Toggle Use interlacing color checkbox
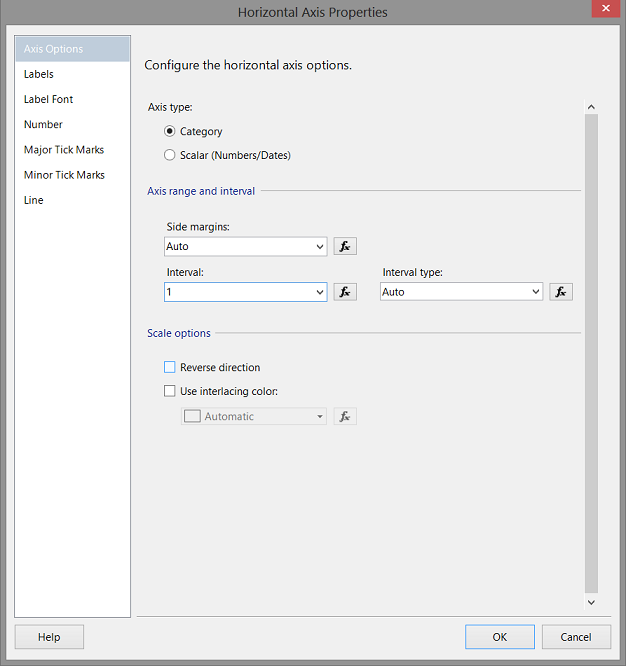 click(170, 391)
